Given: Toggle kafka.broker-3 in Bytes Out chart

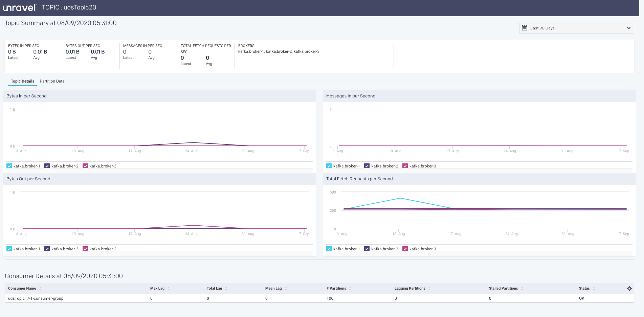Looking at the screenshot, I should click(47, 249).
